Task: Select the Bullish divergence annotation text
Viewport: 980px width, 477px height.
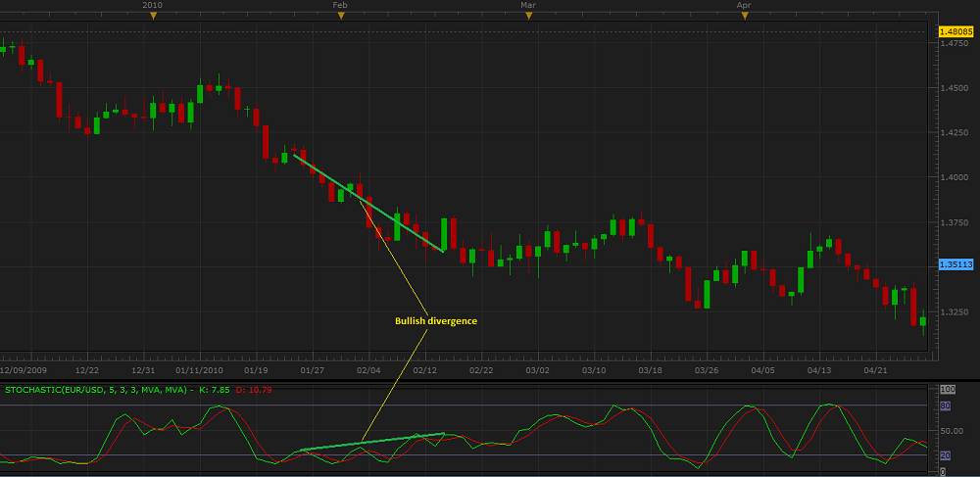Action: click(x=436, y=321)
